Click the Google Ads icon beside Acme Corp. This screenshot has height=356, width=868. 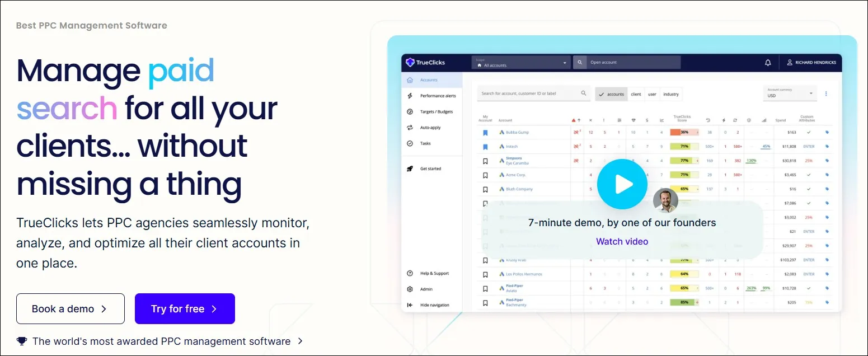point(501,175)
